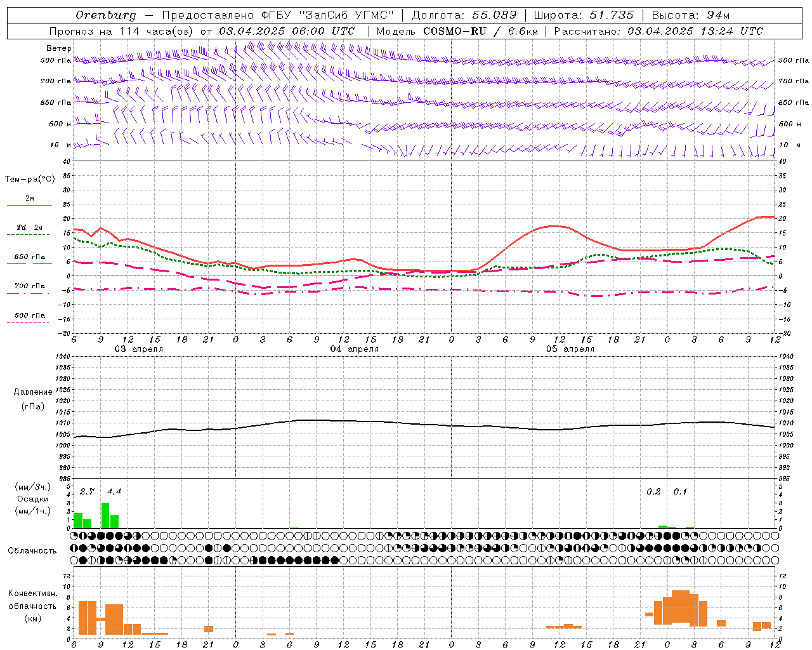The image size is (812, 650).
Task: Select the "700 гПа" temperature legend entry
Action: 30,286
